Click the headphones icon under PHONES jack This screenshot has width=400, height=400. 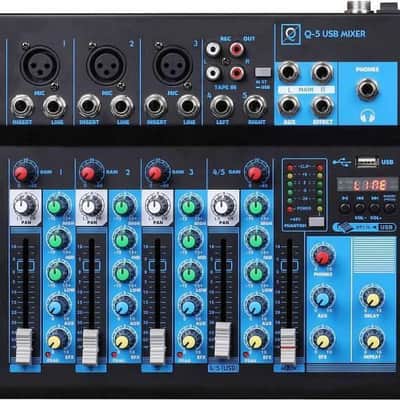[368, 116]
